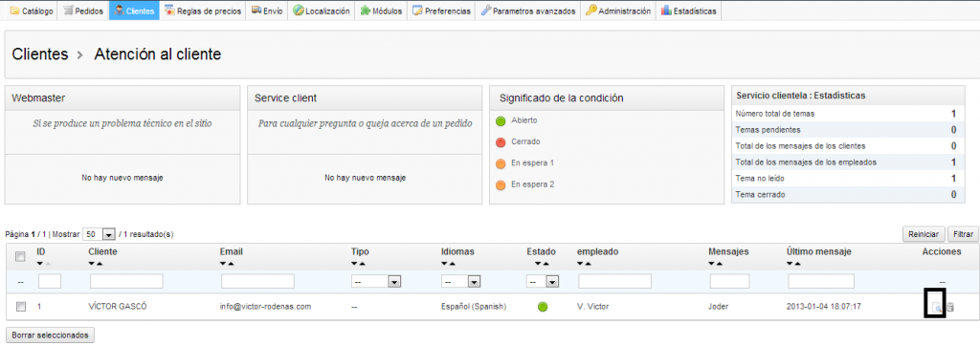Sort Mensajes column descending arrow

click(711, 264)
